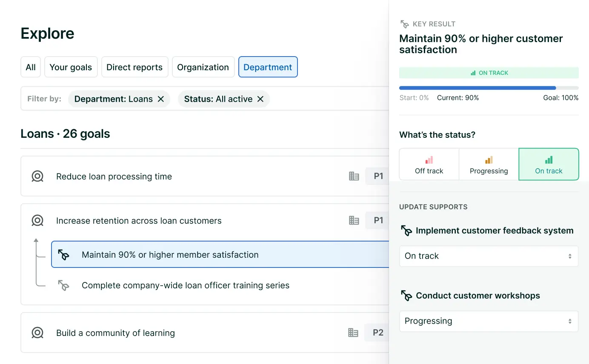Click key result icon beside Complete company-wide training
Image resolution: width=589 pixels, height=364 pixels.
pos(63,285)
